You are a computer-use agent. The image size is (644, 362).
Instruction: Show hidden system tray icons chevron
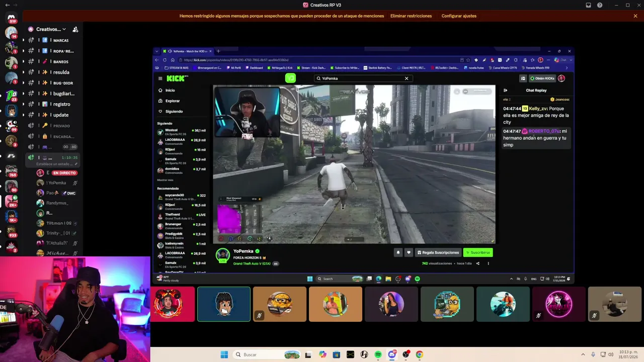(583, 354)
